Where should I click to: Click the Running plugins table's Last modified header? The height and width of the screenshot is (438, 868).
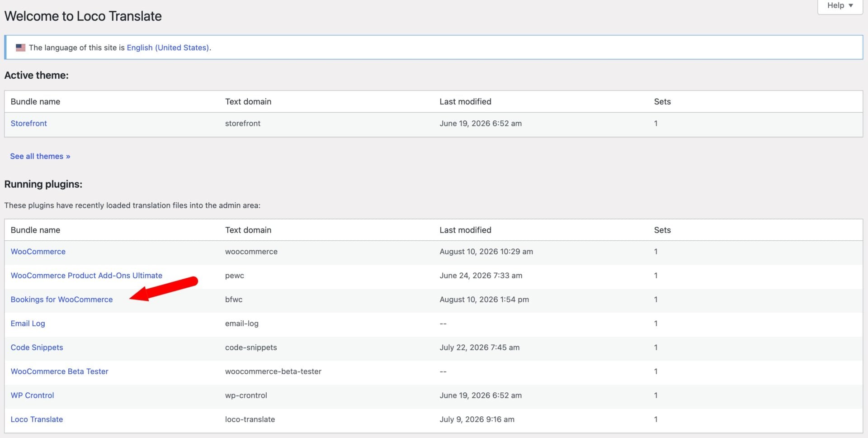pos(465,230)
